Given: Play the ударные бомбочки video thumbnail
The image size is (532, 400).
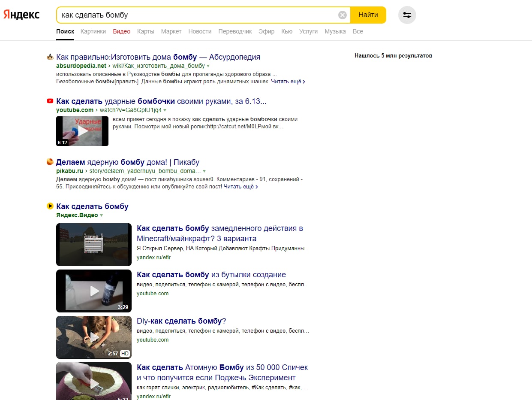Looking at the screenshot, I should tap(82, 131).
